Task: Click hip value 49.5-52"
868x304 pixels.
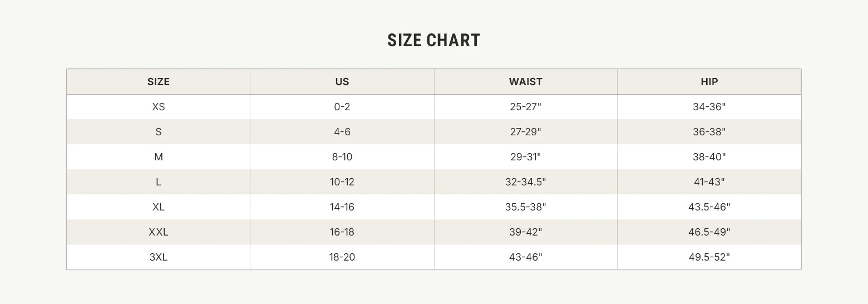Action: tap(709, 257)
